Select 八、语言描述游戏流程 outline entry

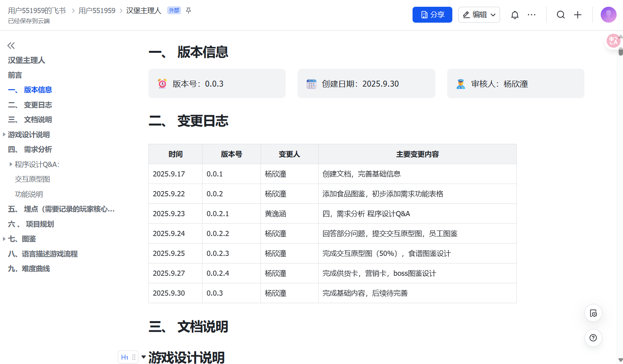click(43, 254)
